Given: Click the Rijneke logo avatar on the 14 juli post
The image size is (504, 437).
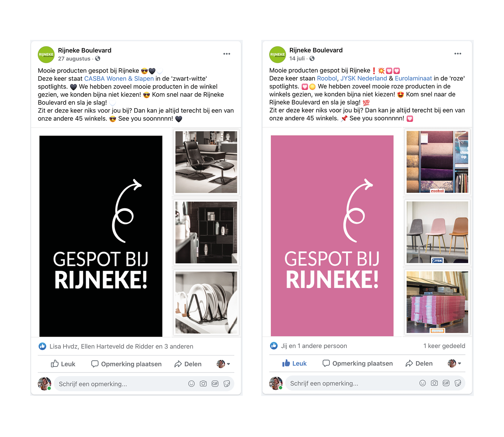Looking at the screenshot, I should point(277,54).
